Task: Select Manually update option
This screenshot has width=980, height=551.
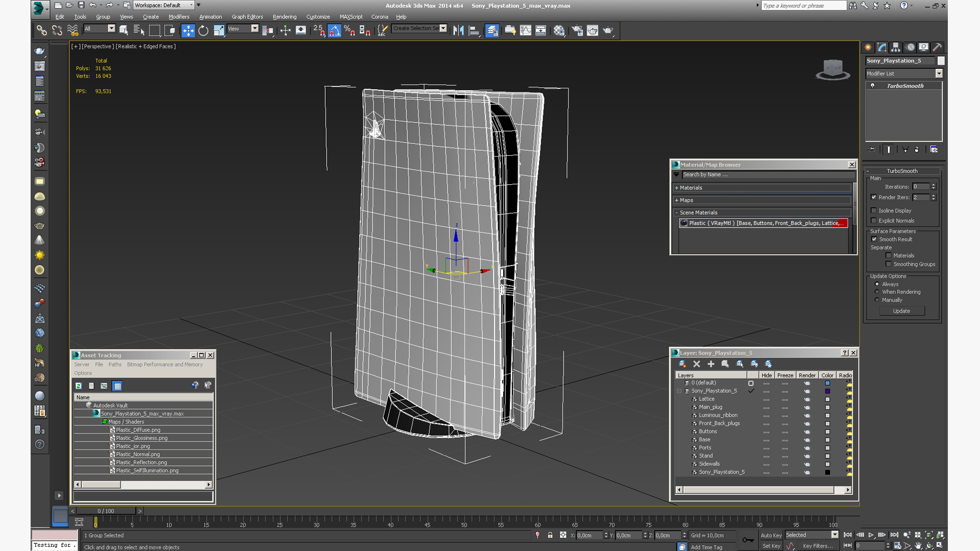Action: click(x=877, y=300)
